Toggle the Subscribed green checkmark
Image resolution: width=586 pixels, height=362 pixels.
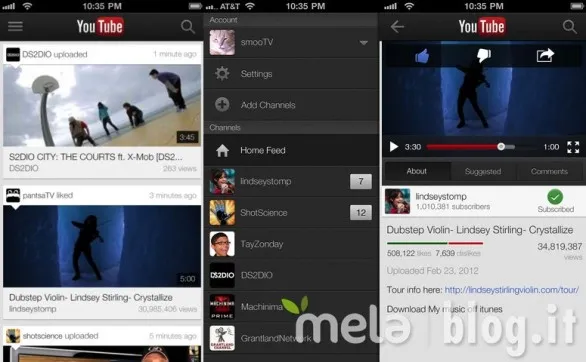click(x=555, y=197)
